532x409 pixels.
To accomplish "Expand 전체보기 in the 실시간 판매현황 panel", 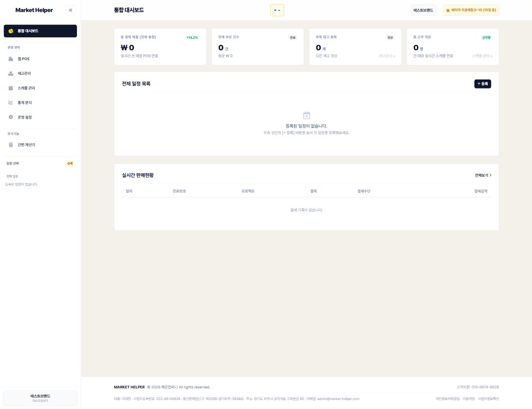I will click(x=483, y=175).
